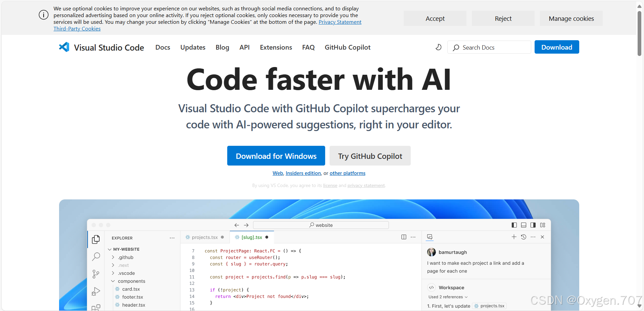This screenshot has height=311, width=644.
Task: Click Download for Windows button
Action: tap(276, 156)
